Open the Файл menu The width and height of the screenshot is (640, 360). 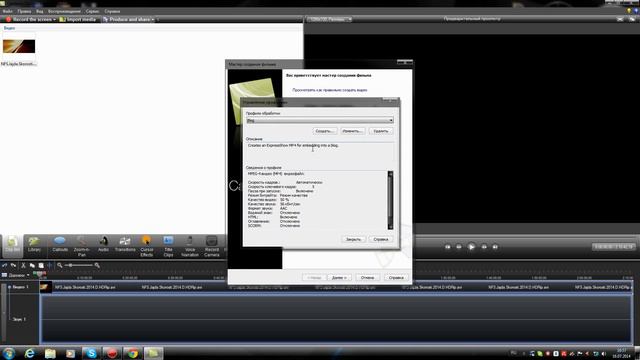pos(7,11)
